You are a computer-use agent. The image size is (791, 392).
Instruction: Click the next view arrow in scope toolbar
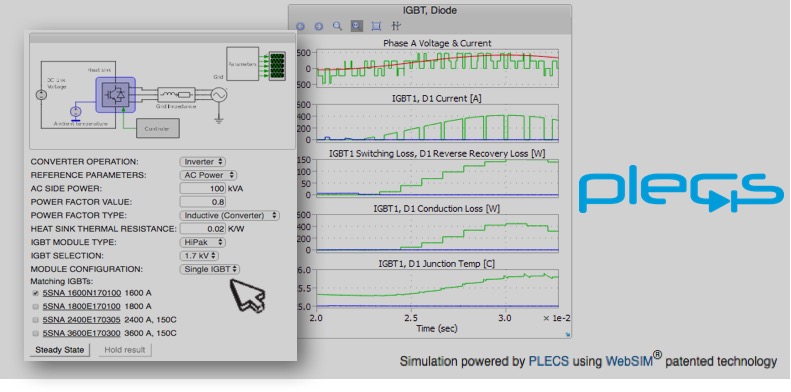coord(318,26)
